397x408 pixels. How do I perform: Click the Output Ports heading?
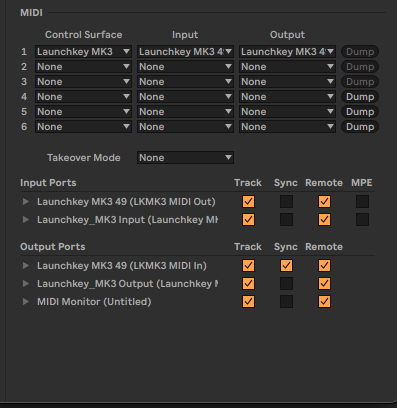pyautogui.click(x=53, y=247)
